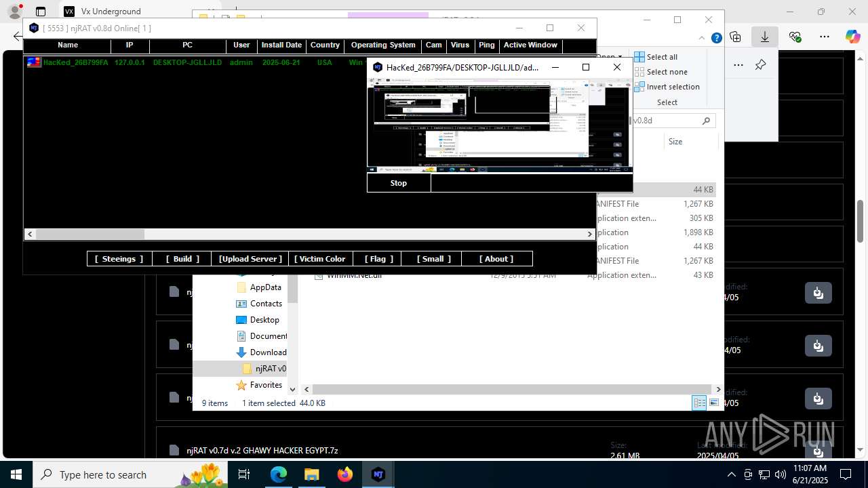Image resolution: width=868 pixels, height=488 pixels.
Task: Switch Explorer to large icons view
Action: pyautogui.click(x=714, y=403)
